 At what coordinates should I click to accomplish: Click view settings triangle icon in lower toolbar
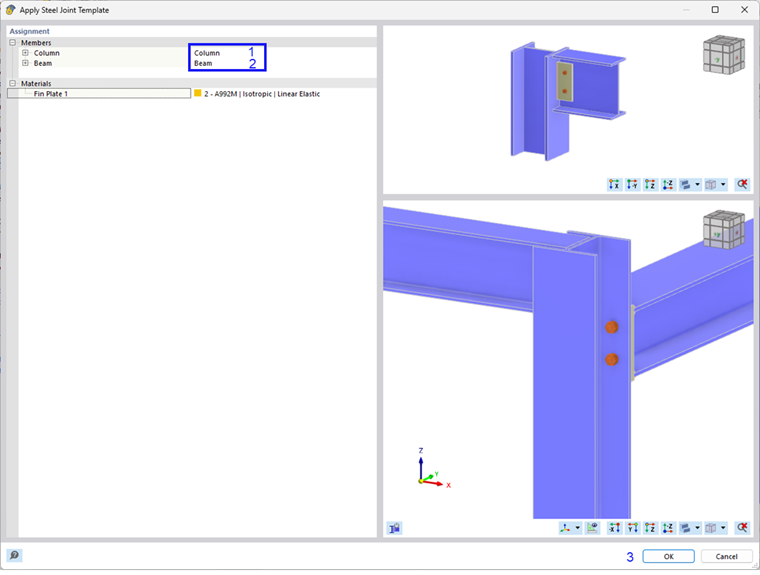[x=592, y=528]
